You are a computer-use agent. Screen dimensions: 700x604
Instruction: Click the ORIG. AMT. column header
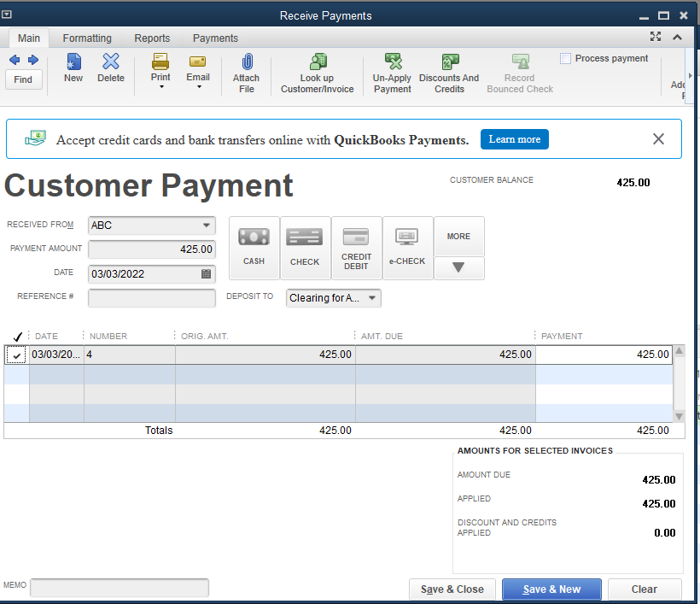coord(205,337)
